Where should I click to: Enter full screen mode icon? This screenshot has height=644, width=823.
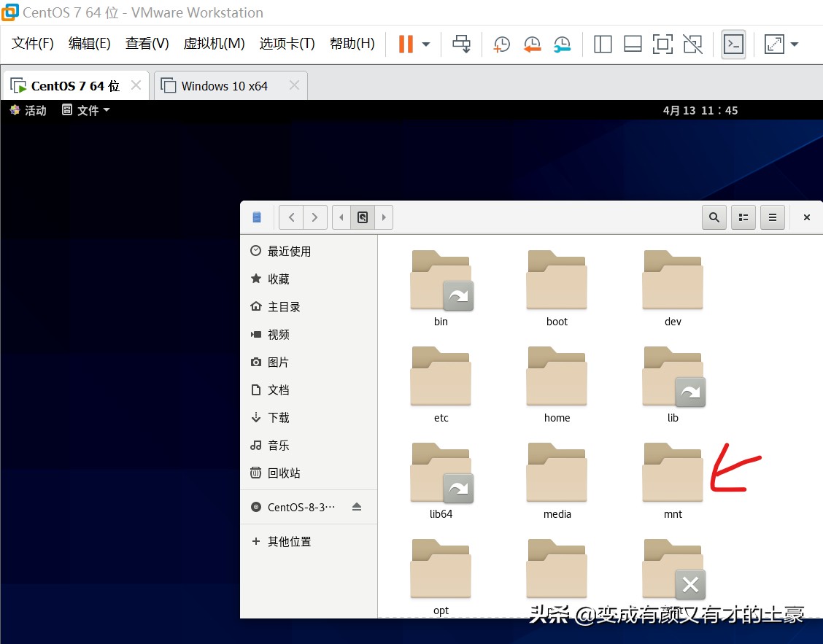[662, 44]
